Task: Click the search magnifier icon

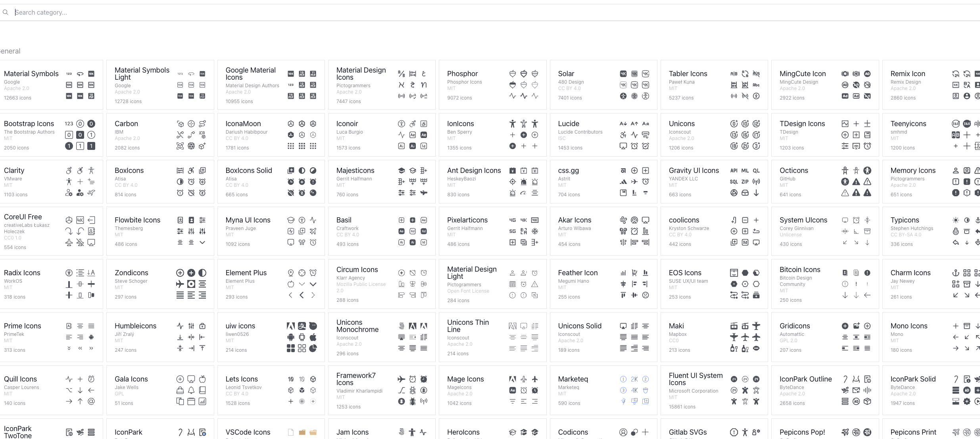Action: 5,12
